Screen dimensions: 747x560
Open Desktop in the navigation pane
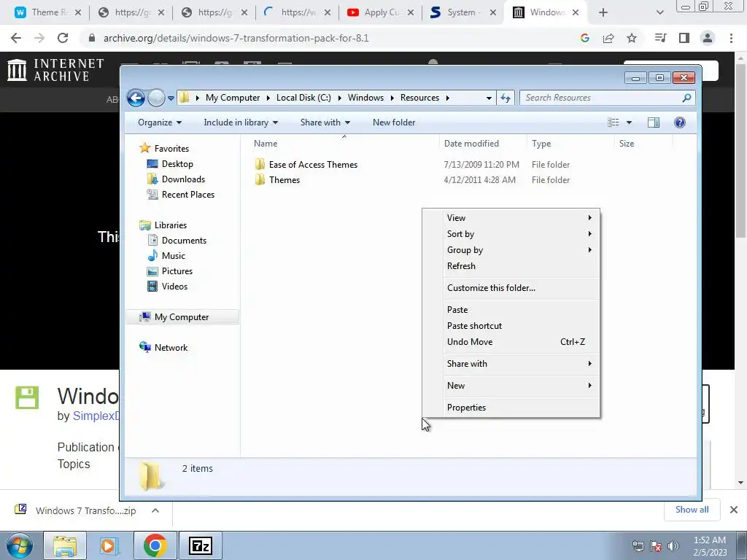tap(177, 164)
